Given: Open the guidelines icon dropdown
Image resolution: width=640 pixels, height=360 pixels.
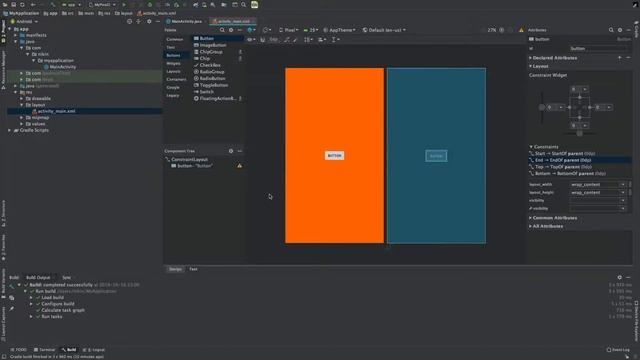Looking at the screenshot, I should 334,40.
